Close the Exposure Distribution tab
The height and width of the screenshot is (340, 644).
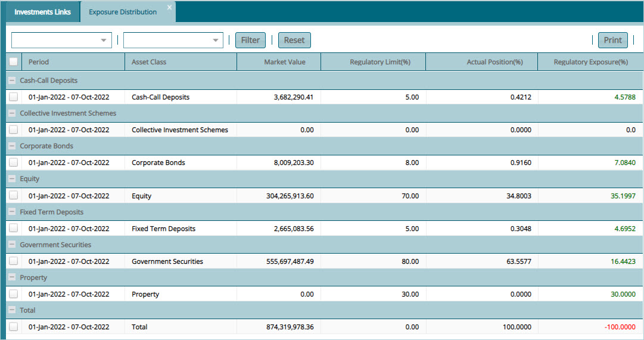169,7
